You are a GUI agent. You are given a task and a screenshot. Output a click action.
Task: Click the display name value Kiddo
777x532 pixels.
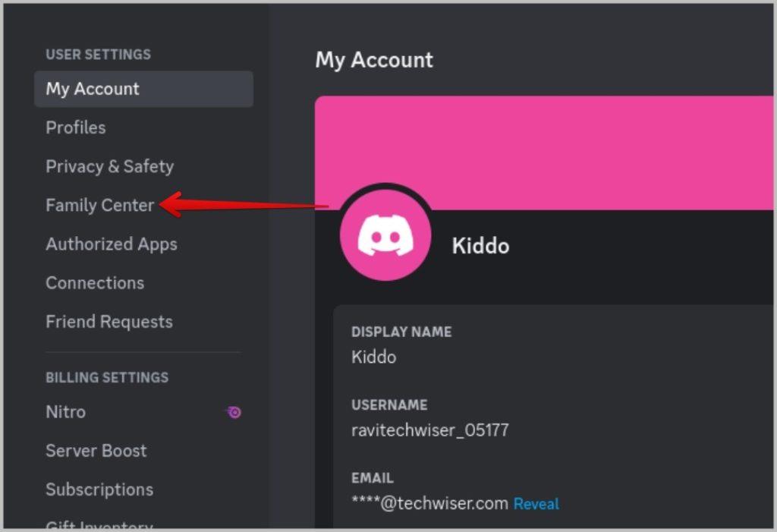[x=373, y=357]
